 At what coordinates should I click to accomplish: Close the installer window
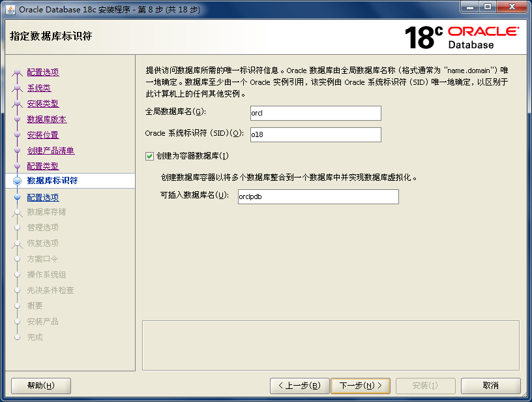click(512, 7)
